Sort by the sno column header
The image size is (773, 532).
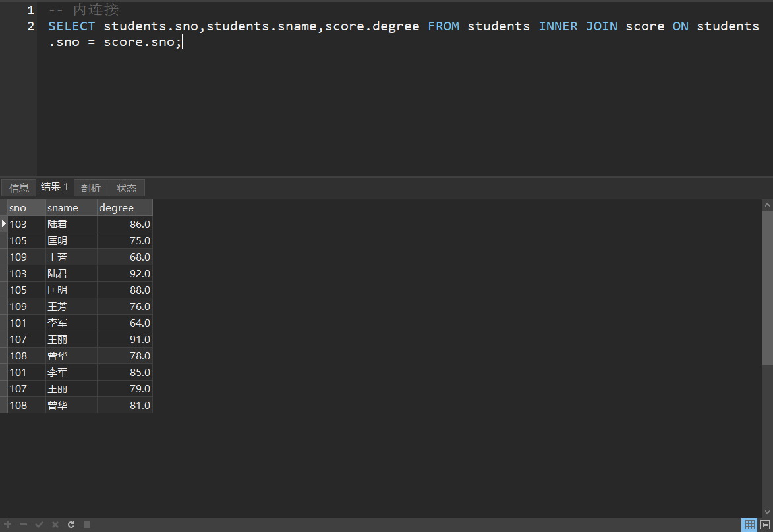(x=26, y=208)
